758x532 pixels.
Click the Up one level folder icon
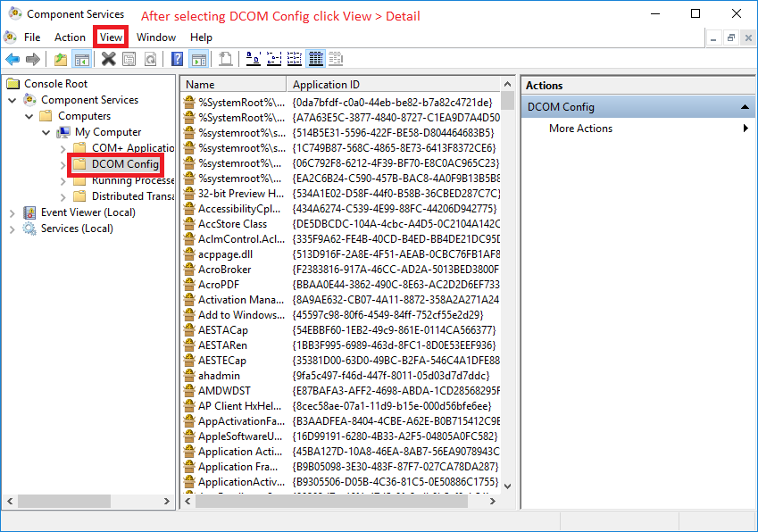(61, 60)
